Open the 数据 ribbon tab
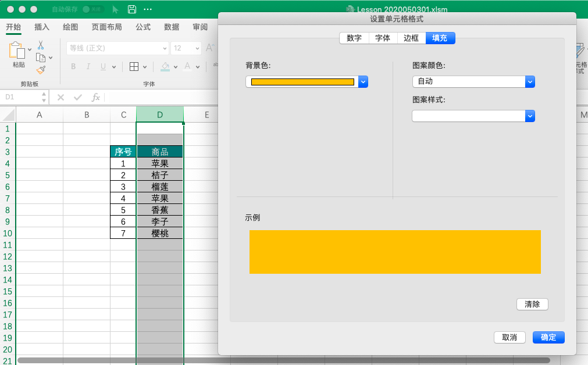The image size is (588, 365). click(x=172, y=27)
